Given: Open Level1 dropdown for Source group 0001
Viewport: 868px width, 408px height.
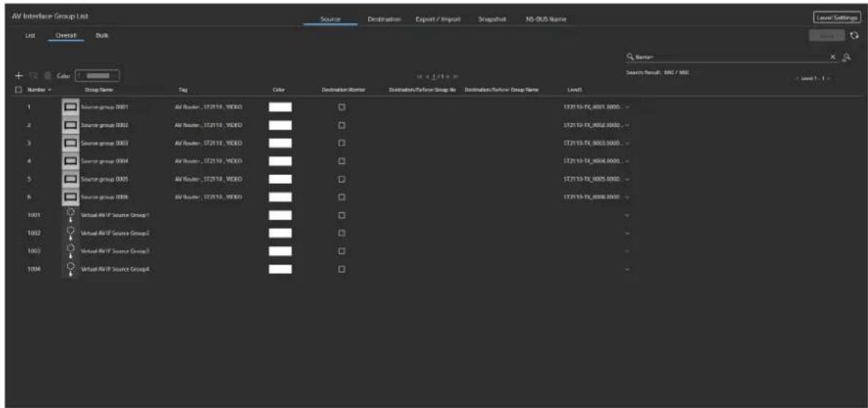Looking at the screenshot, I should click(x=628, y=107).
